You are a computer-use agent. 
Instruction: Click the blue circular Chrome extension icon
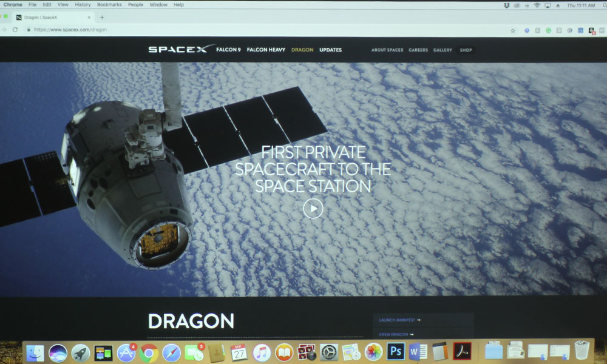[x=527, y=30]
